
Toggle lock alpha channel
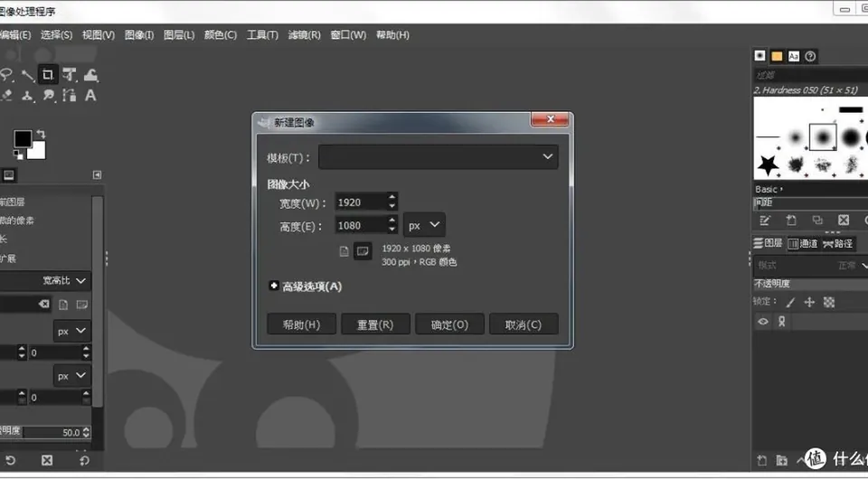(x=829, y=302)
